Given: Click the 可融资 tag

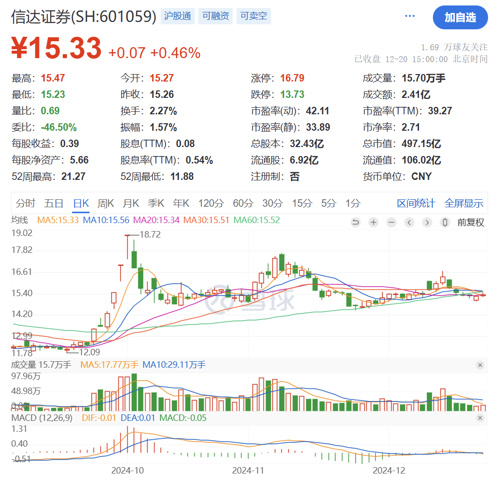Looking at the screenshot, I should [x=216, y=16].
